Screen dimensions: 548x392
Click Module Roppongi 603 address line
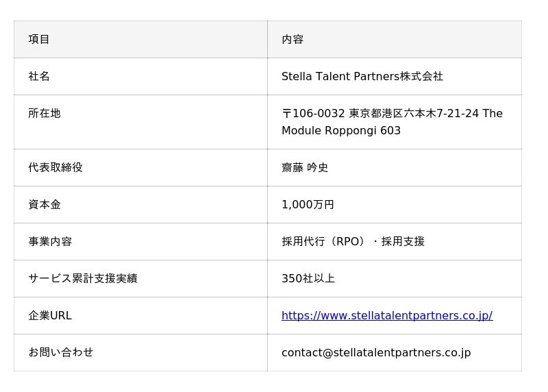coord(340,130)
